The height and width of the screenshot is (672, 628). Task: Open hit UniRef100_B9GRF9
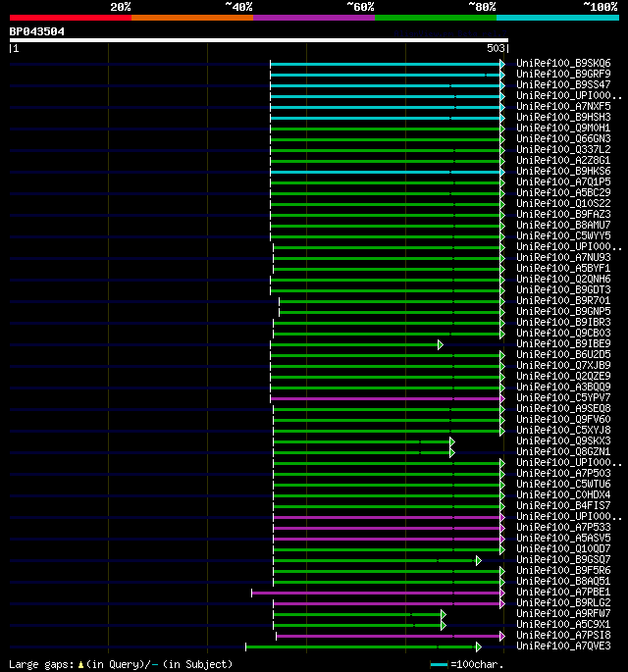click(563, 74)
